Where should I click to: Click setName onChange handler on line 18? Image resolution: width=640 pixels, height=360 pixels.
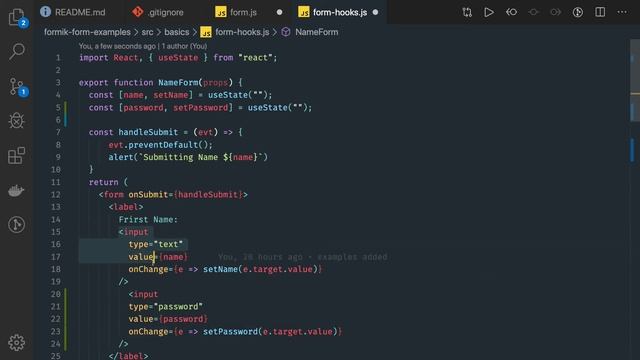point(225,269)
